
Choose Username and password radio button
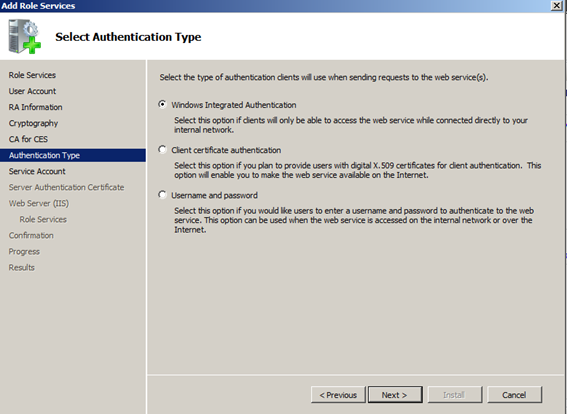point(162,195)
